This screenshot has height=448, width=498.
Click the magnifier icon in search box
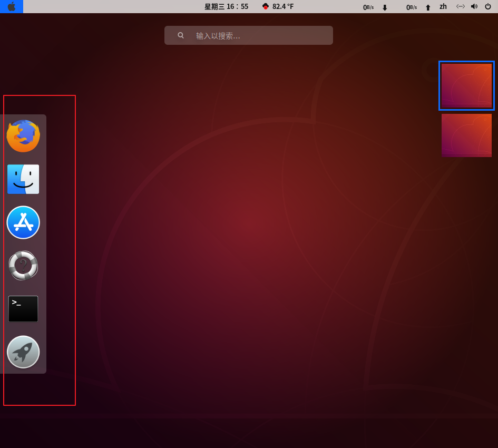coord(181,36)
